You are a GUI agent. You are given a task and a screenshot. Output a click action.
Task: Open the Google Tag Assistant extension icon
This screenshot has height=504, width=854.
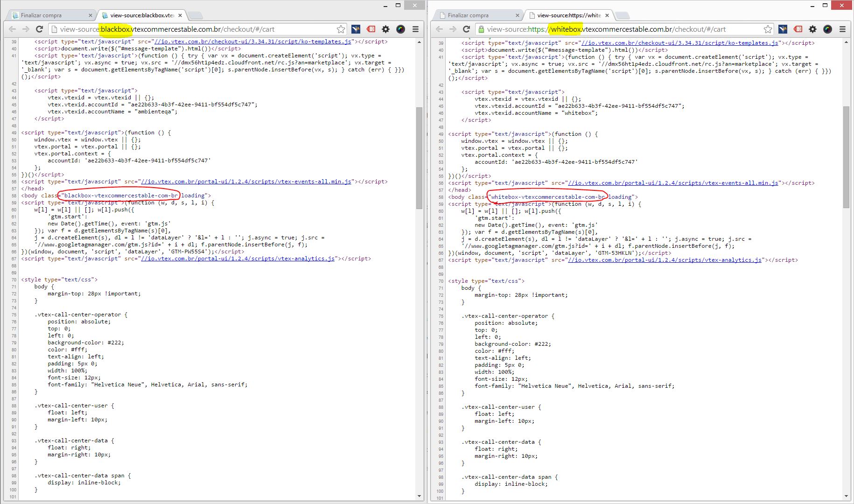(370, 29)
